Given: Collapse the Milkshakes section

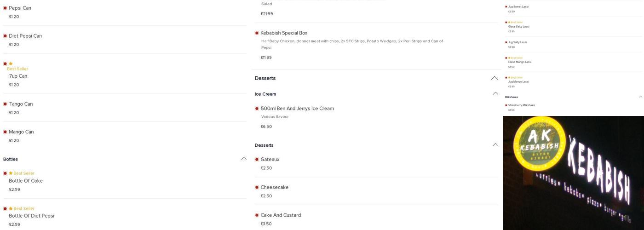Looking at the screenshot, I should (x=640, y=97).
